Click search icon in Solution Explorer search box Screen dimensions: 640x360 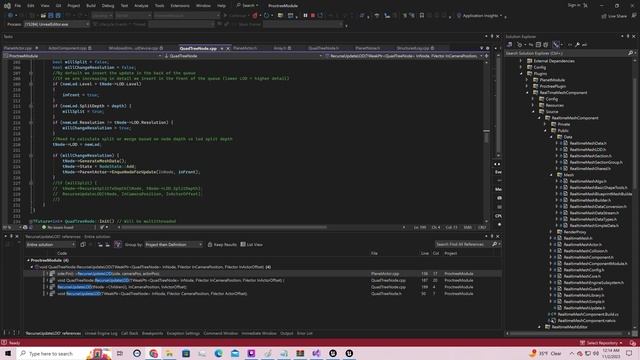[630, 53]
